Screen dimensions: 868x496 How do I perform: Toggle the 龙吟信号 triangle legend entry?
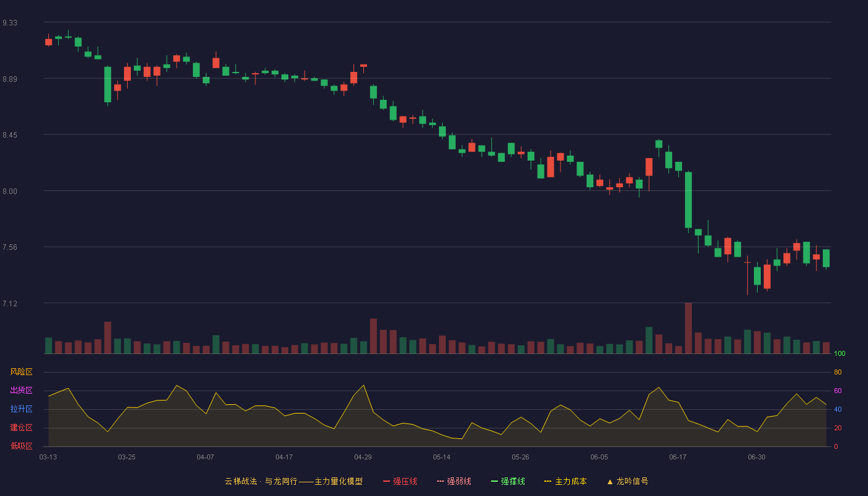point(627,481)
